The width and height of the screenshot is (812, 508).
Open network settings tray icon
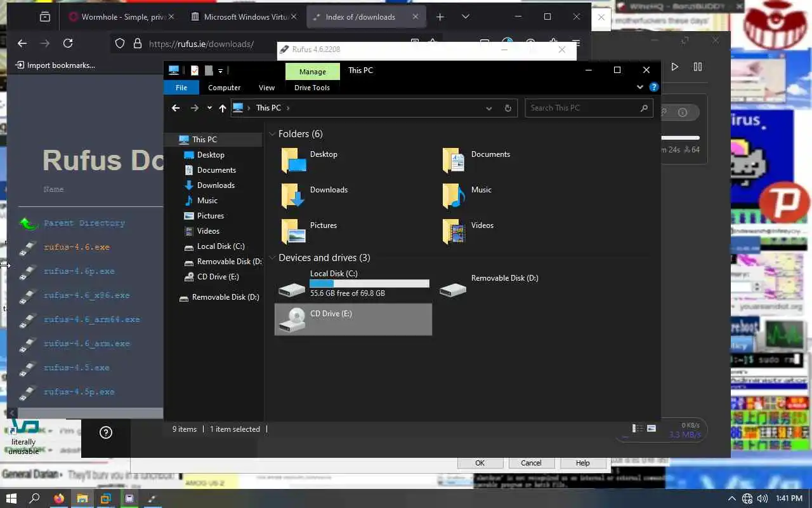[x=747, y=498]
